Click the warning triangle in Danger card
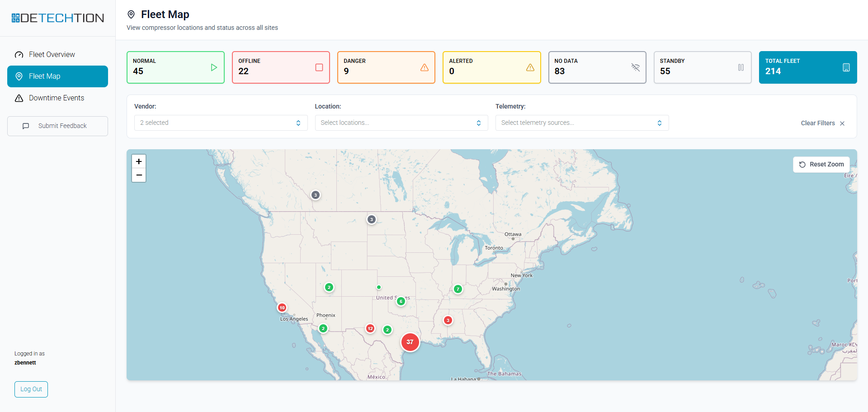Screen dimensions: 868x412 (425, 67)
